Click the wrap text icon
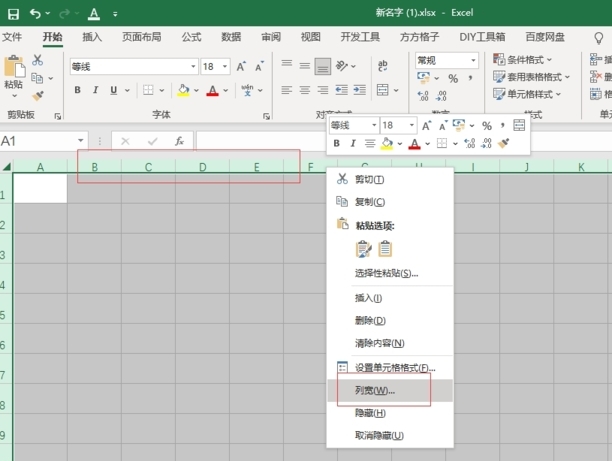The height and width of the screenshot is (461, 612). [x=382, y=66]
